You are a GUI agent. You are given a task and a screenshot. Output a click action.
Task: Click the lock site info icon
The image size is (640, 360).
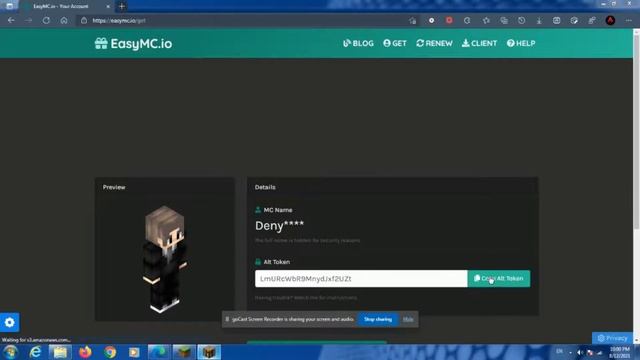point(84,20)
